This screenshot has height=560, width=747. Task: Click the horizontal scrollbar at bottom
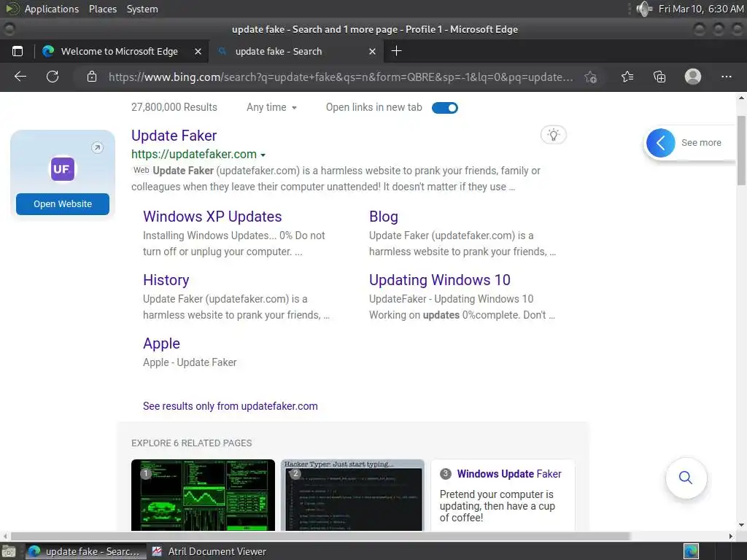320,536
